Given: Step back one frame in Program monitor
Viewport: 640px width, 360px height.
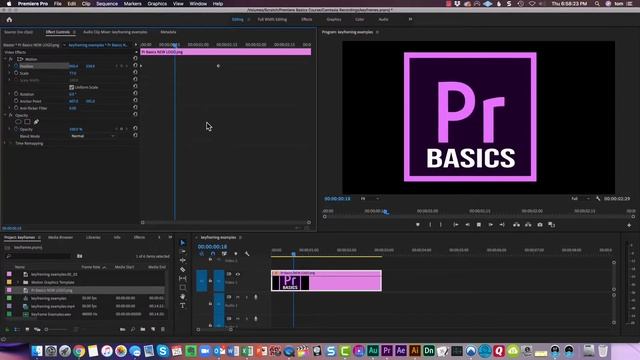Looking at the screenshot, I should [467, 224].
